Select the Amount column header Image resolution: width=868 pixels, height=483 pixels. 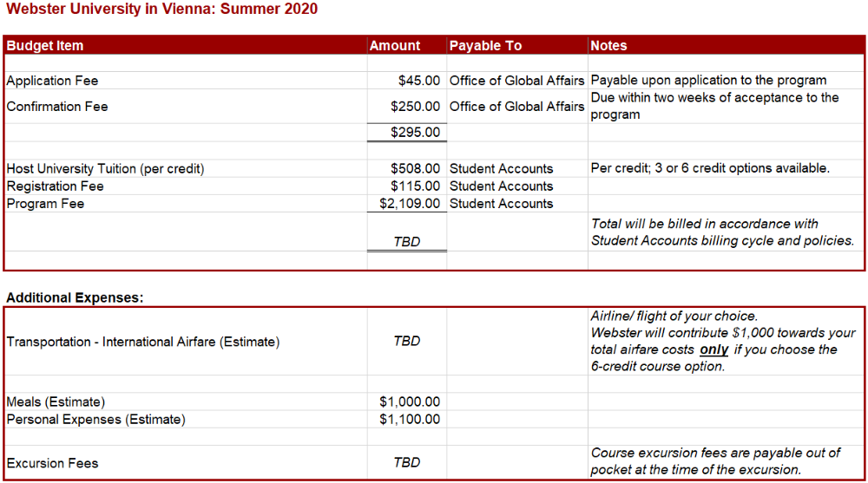[395, 46]
